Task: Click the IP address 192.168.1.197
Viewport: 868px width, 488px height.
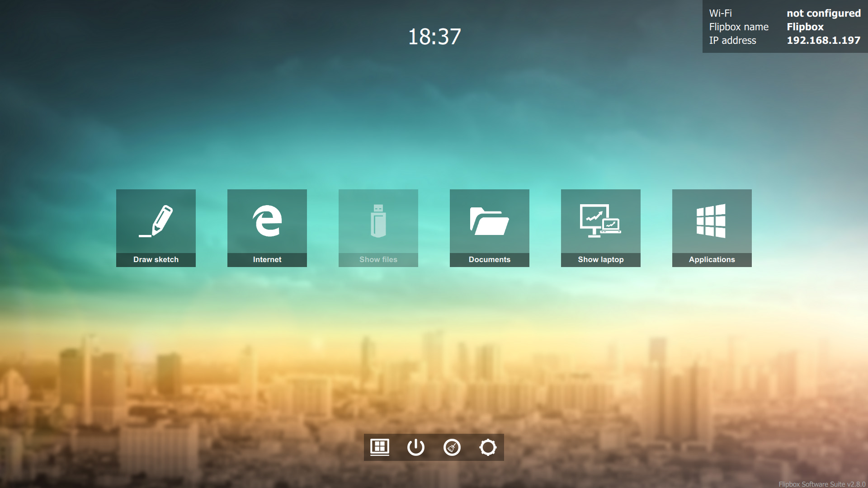Action: click(x=823, y=40)
